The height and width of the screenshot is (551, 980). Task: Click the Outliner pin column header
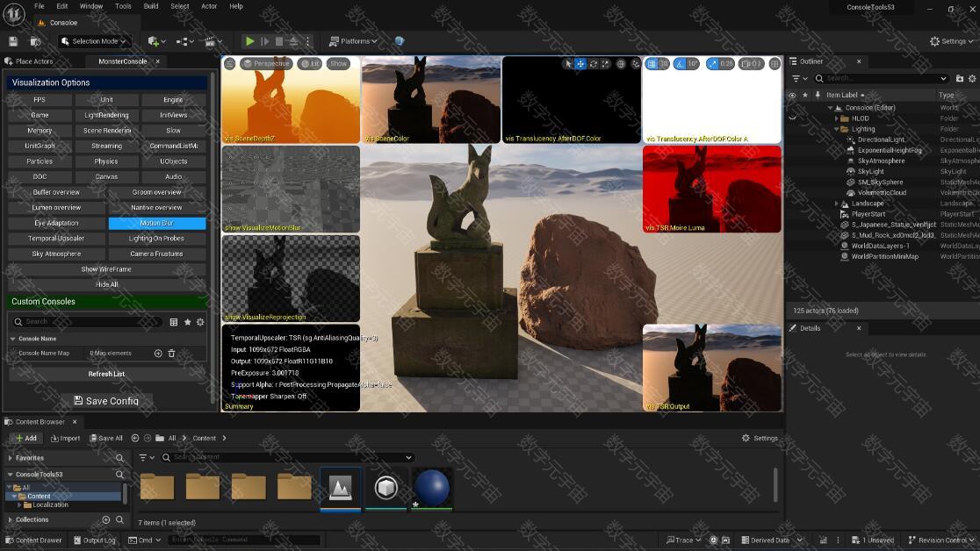[x=818, y=95]
